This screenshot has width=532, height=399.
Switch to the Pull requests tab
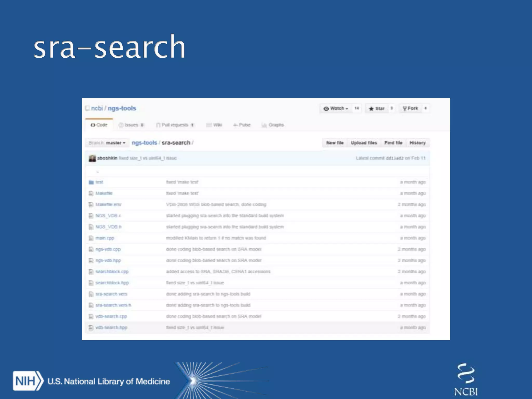[175, 125]
